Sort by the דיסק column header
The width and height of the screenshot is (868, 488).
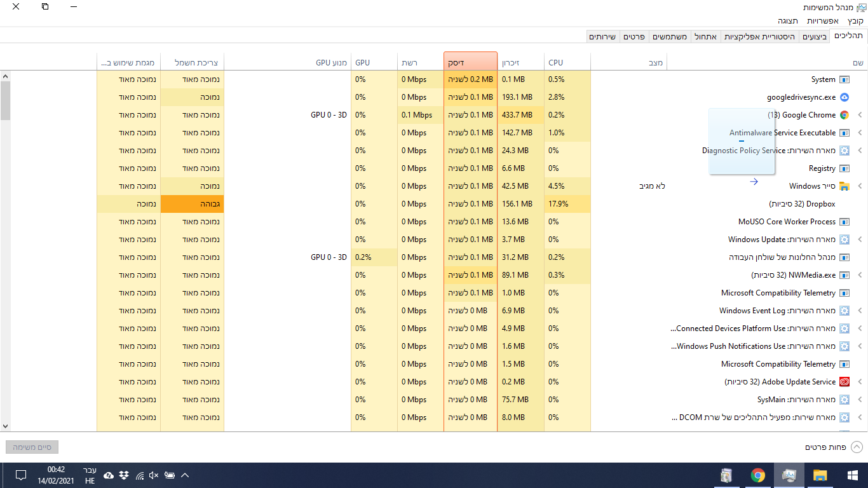tap(470, 62)
